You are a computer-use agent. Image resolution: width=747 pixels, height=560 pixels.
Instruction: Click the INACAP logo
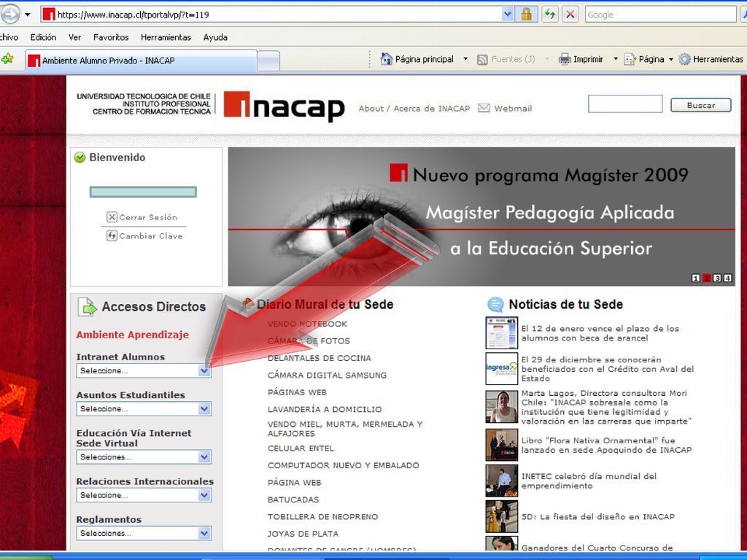tap(284, 106)
